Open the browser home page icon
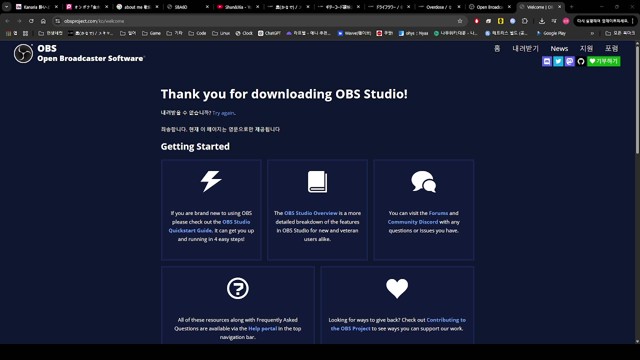Image resolution: width=640 pixels, height=360 pixels. 43,21
